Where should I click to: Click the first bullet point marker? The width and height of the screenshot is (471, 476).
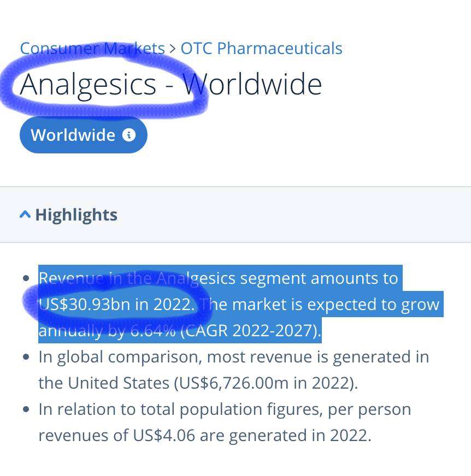(x=26, y=278)
